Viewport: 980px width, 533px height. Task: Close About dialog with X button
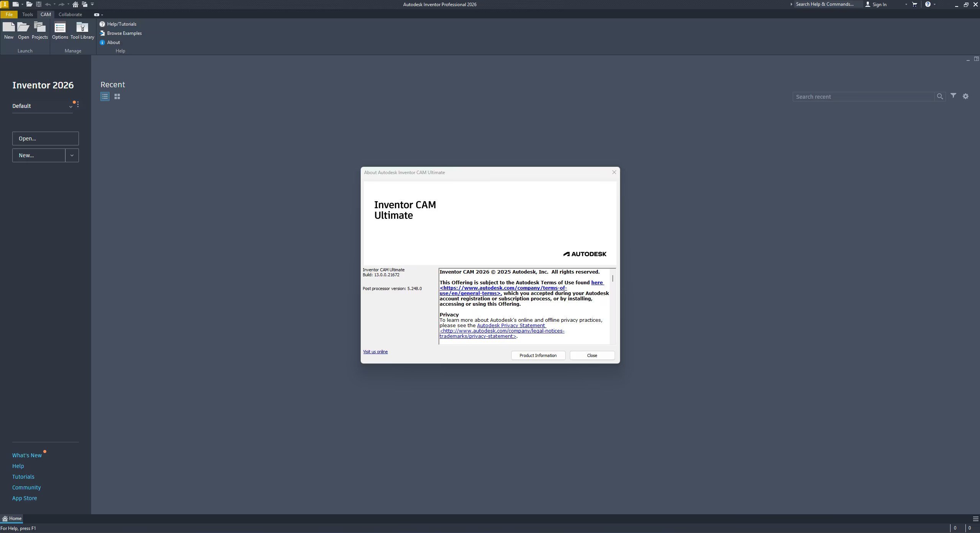click(614, 172)
